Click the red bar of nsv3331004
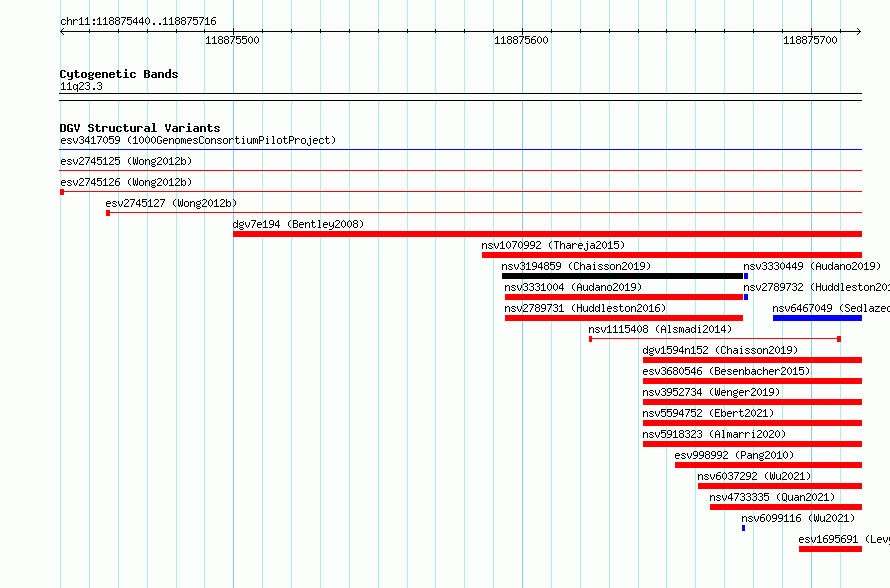The width and height of the screenshot is (890, 588). click(x=624, y=297)
